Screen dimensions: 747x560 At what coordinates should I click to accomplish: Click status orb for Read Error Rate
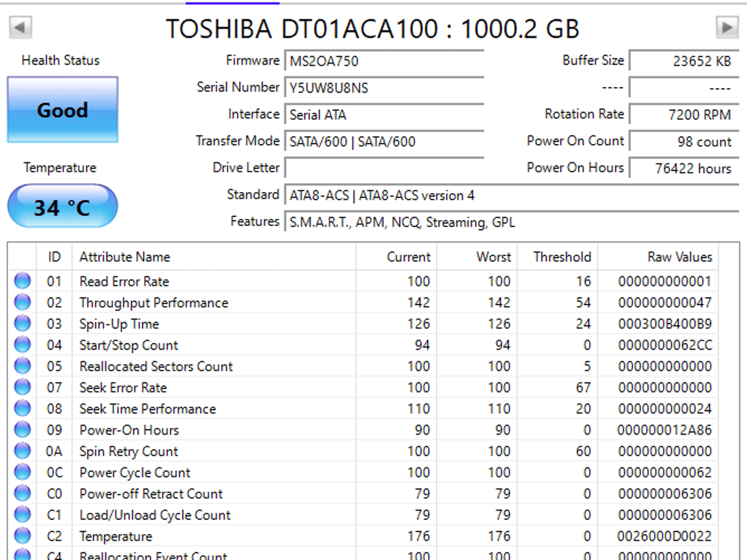click(23, 281)
